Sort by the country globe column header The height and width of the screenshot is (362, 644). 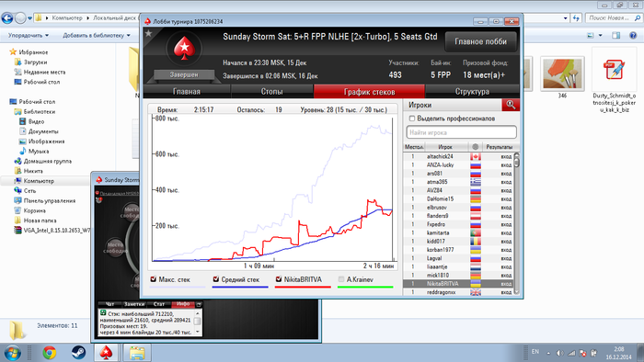[476, 147]
